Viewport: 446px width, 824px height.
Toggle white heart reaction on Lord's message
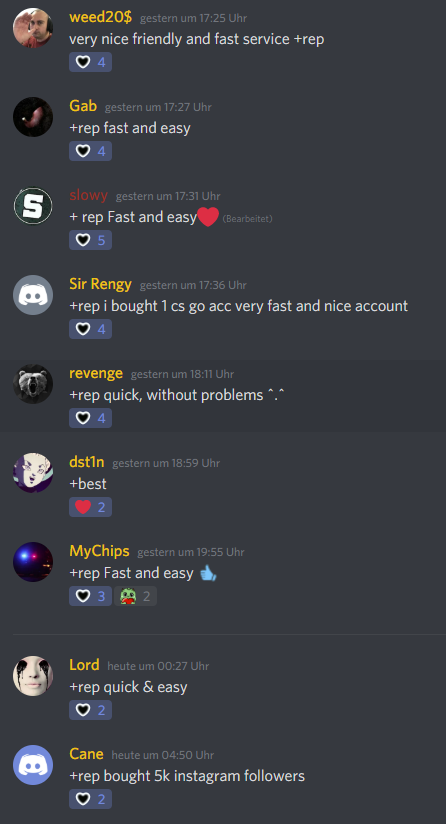[90, 710]
